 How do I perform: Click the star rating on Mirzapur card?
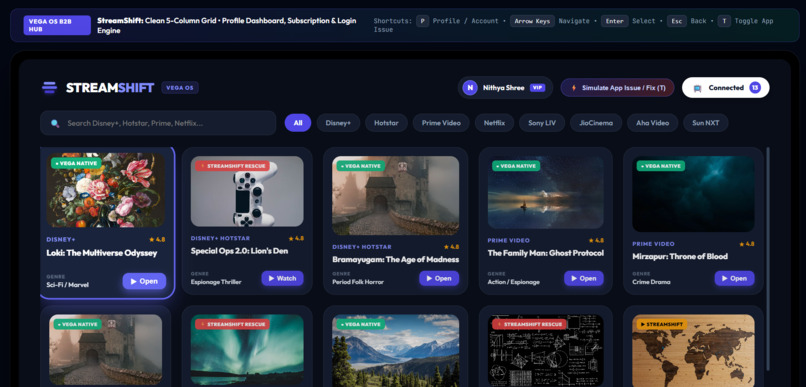click(x=747, y=244)
